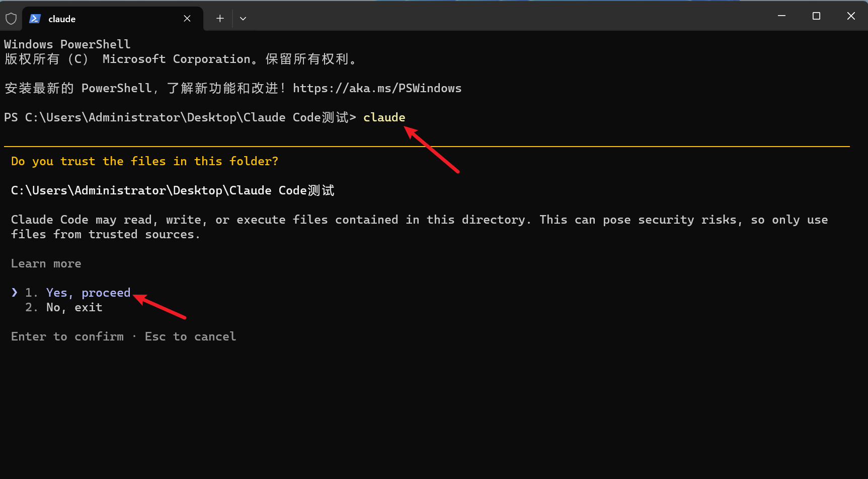The width and height of the screenshot is (868, 479).
Task: Expand the new tab profile dropdown arrow
Action: click(243, 19)
